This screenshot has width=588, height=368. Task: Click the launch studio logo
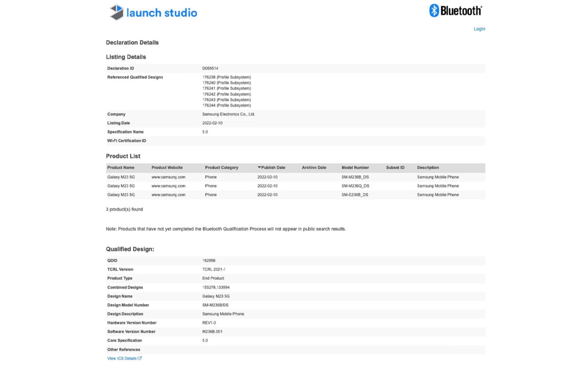153,13
